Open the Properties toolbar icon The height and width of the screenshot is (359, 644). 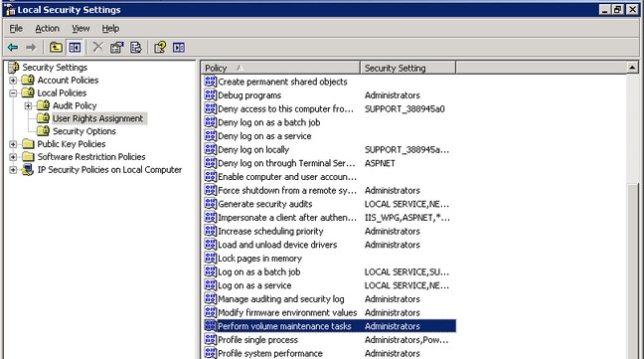116,48
